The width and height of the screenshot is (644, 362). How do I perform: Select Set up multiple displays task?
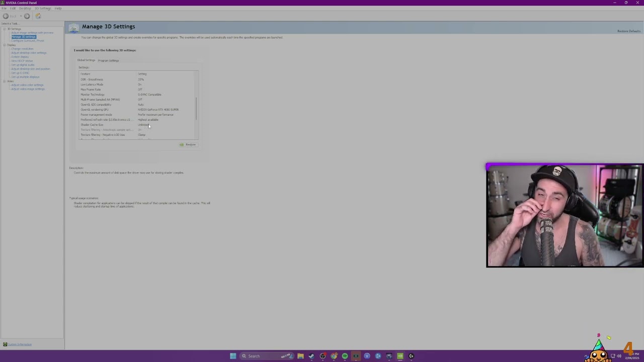pos(25,77)
